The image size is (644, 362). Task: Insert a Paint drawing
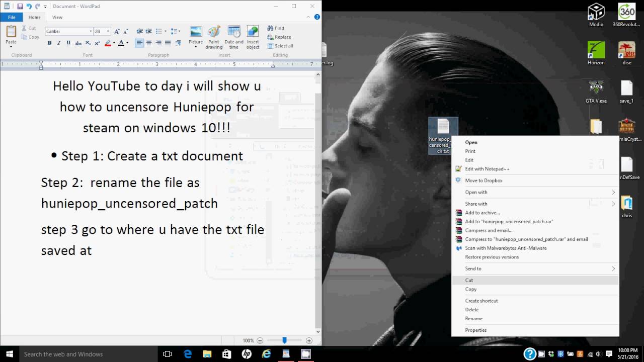214,38
